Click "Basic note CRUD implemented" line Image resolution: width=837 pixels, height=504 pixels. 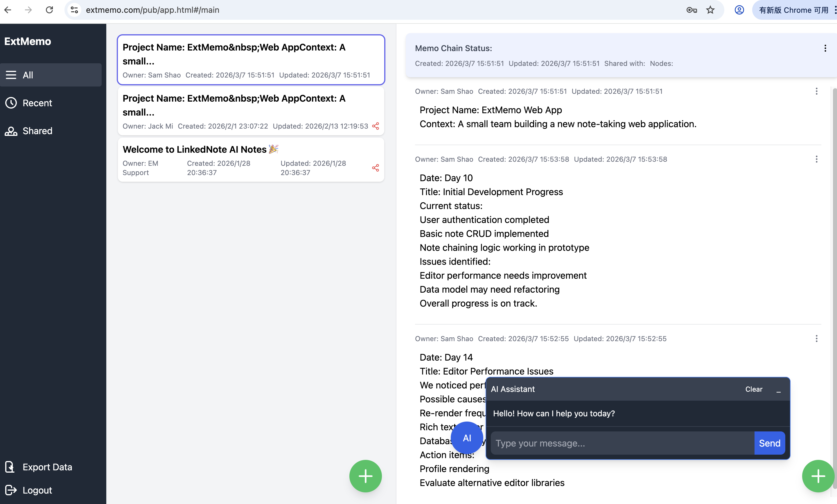point(484,234)
